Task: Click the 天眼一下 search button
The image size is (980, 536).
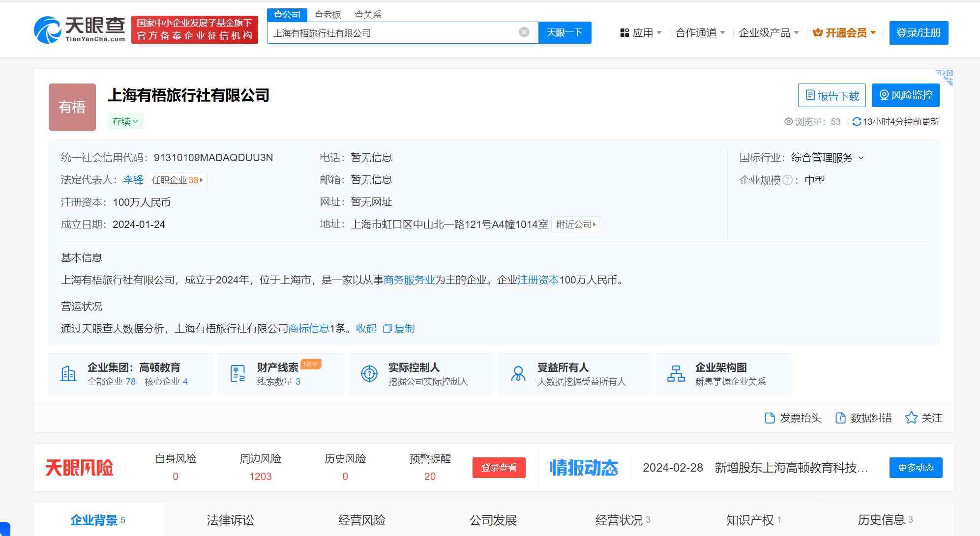Action: tap(564, 32)
